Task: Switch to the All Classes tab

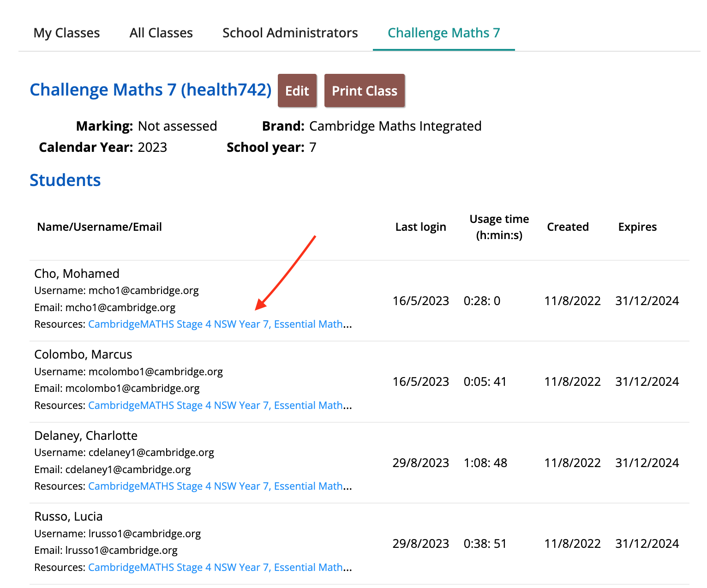Action: (161, 33)
